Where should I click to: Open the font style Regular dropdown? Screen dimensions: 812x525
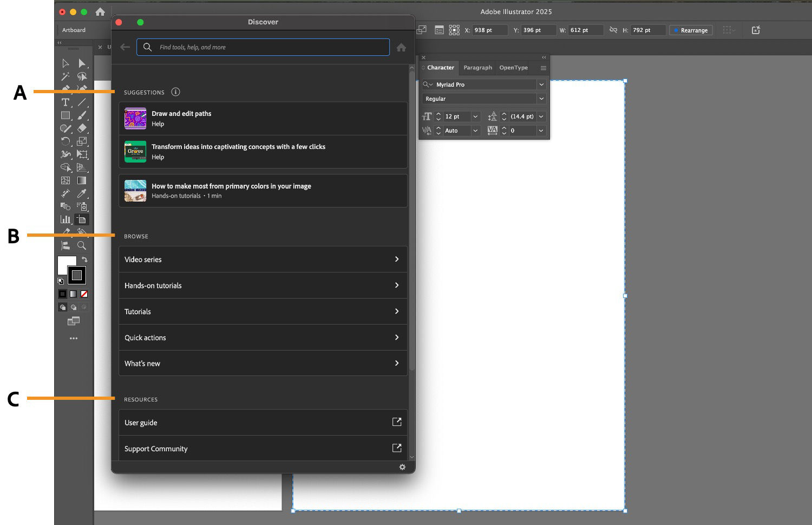[x=541, y=99]
